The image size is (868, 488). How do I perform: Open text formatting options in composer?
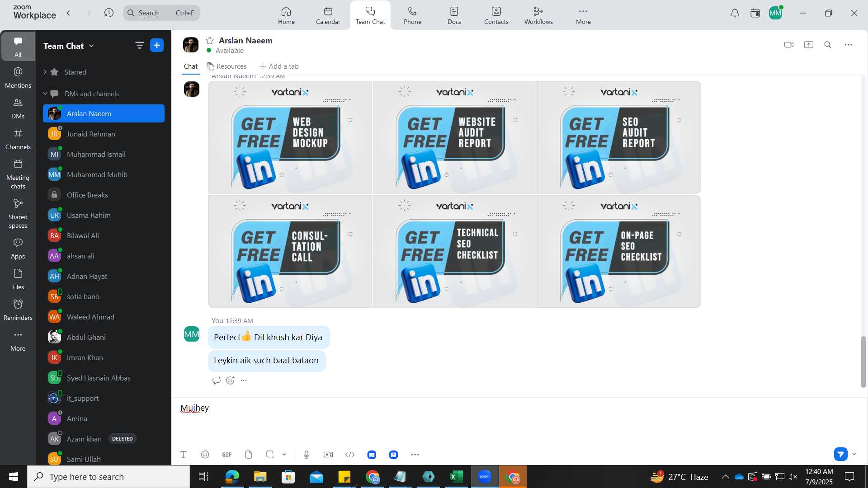pos(184,455)
